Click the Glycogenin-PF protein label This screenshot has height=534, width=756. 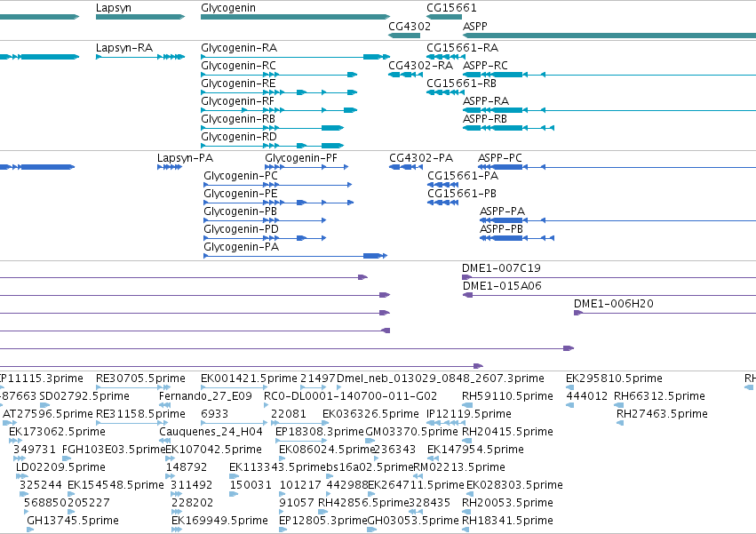pos(301,158)
